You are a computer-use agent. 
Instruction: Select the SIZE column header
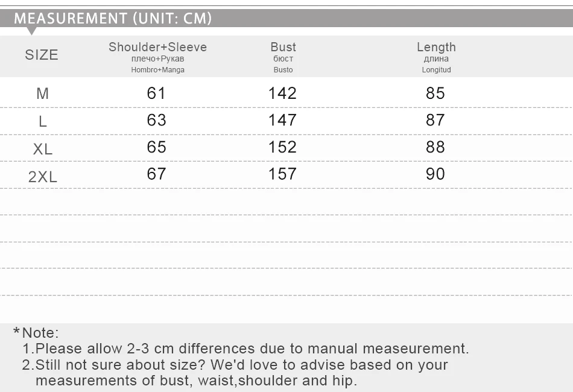pyautogui.click(x=42, y=55)
